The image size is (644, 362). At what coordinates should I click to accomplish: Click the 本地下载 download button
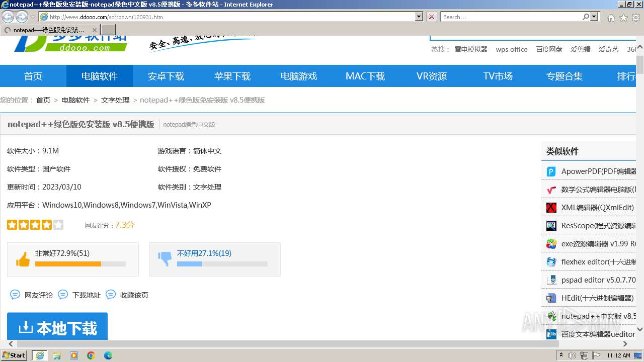click(57, 327)
